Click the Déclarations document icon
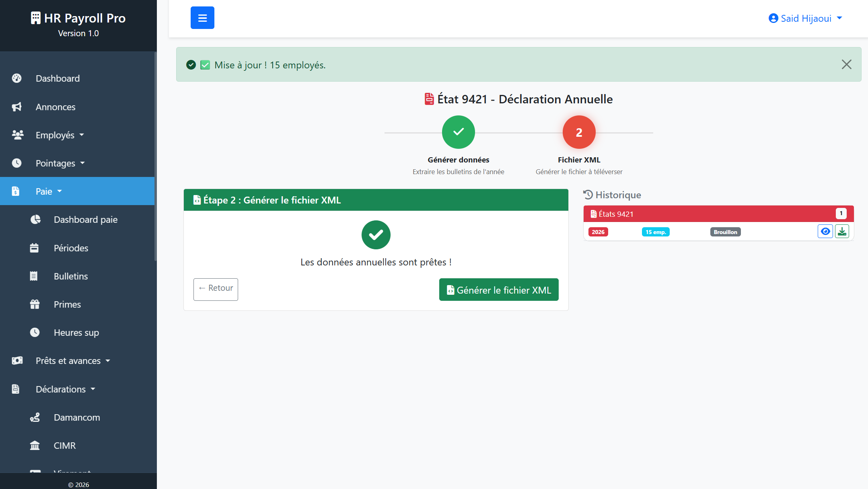The height and width of the screenshot is (489, 868). (15, 389)
